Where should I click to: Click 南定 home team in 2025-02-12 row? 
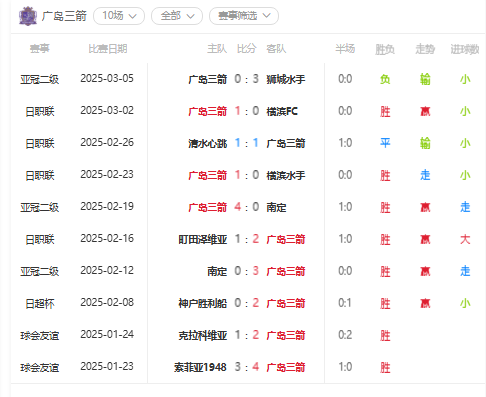point(217,271)
